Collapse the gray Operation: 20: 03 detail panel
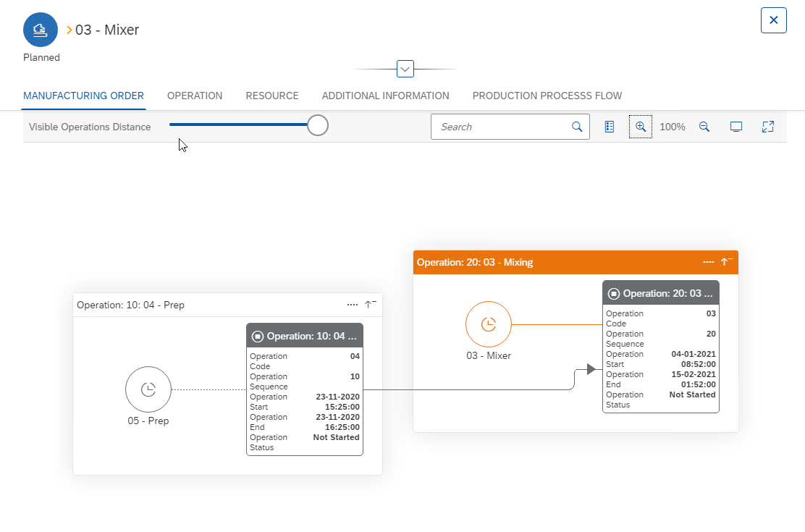Screen dimensions: 805x532 [614, 293]
